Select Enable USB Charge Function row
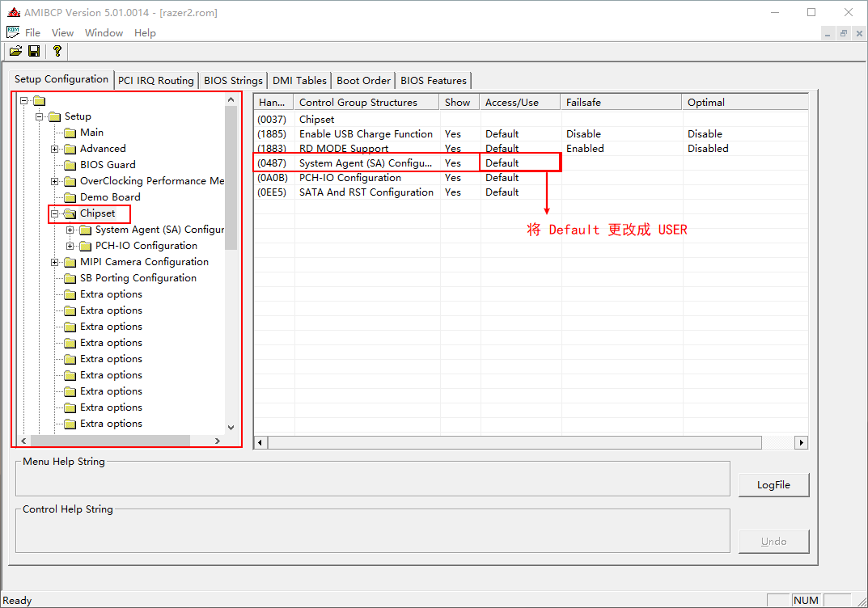 (531, 134)
